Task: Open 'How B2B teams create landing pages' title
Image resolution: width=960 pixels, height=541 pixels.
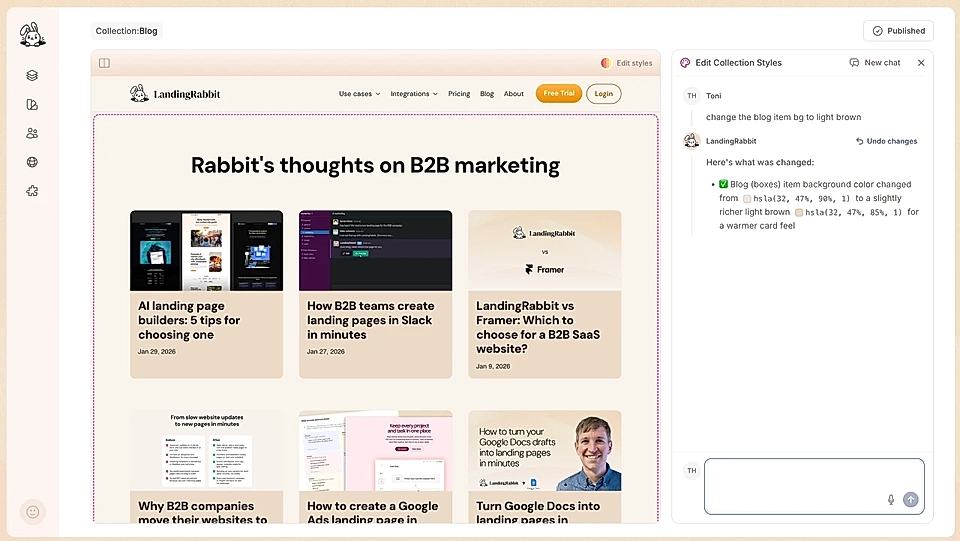Action: click(x=370, y=320)
